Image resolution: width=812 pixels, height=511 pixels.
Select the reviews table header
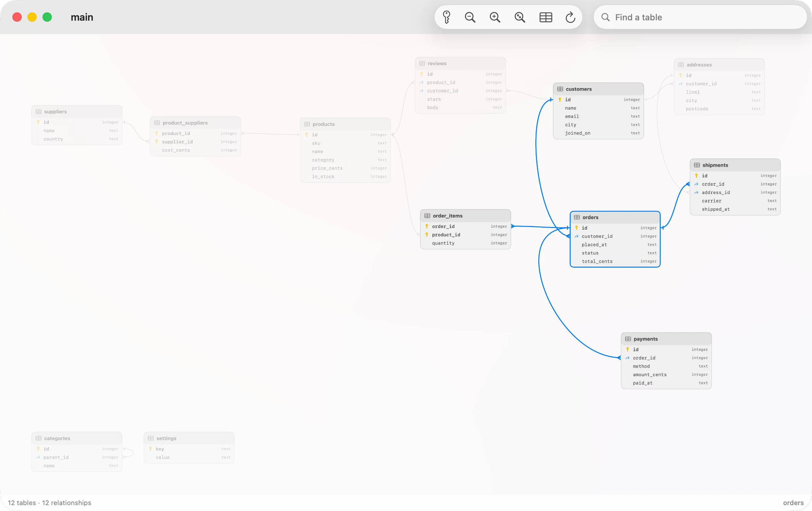460,64
